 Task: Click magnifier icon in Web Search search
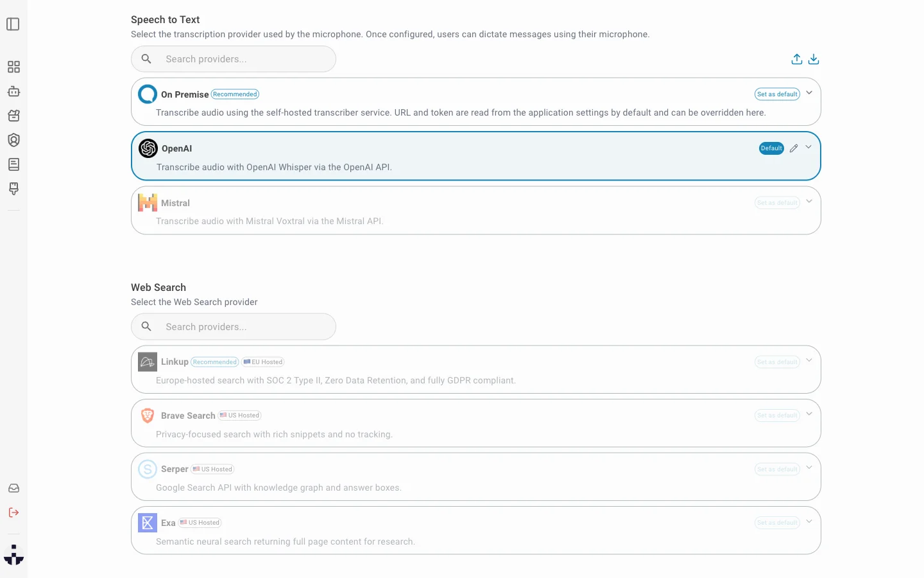(x=146, y=327)
